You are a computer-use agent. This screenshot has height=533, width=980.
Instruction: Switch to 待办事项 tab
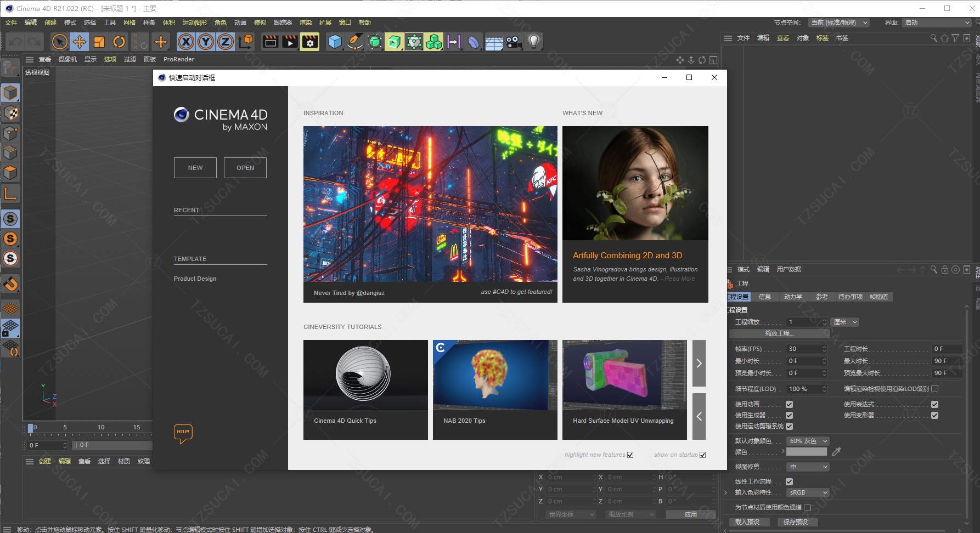(x=851, y=297)
